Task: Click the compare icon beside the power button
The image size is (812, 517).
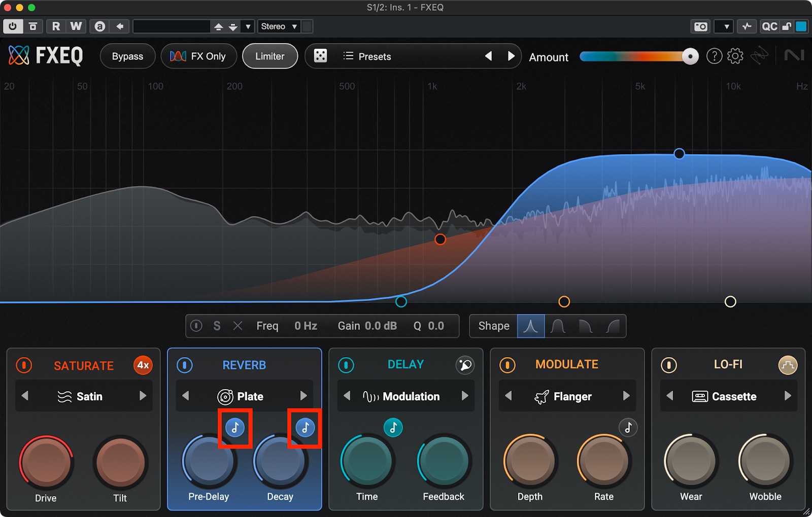Action: [33, 26]
